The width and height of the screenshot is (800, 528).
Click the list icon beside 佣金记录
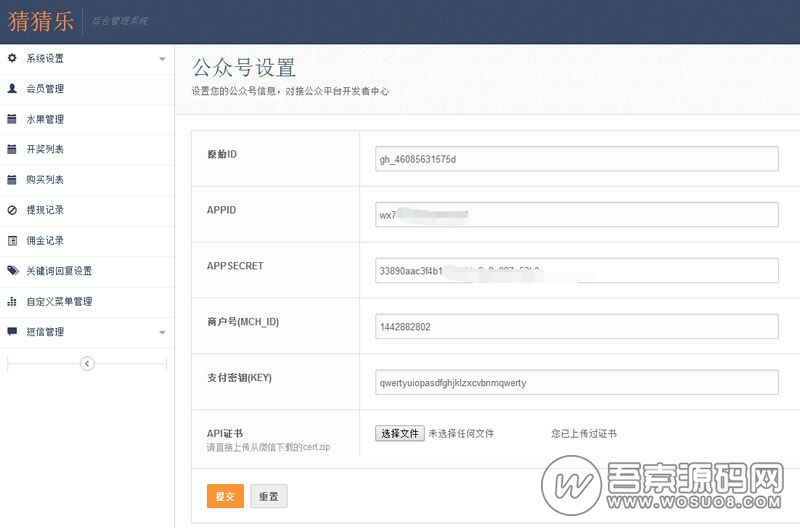pos(12,240)
